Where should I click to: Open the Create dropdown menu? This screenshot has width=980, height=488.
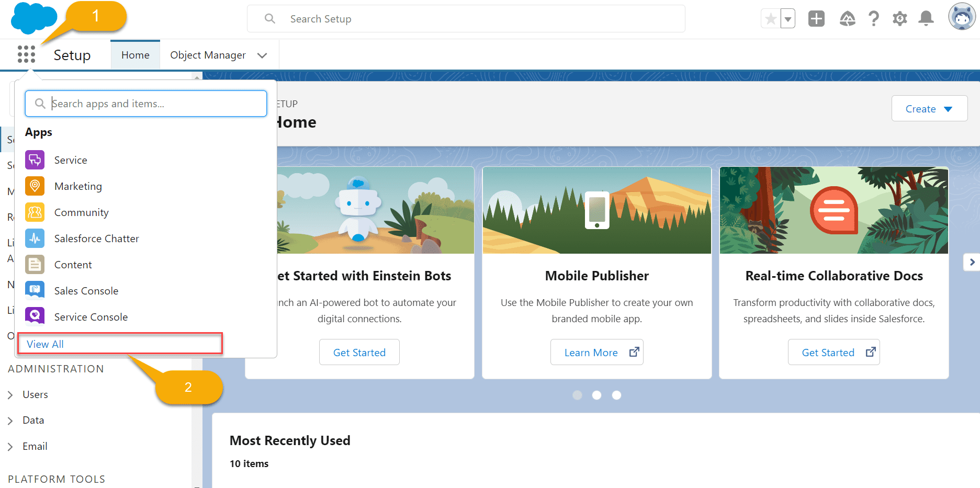929,108
